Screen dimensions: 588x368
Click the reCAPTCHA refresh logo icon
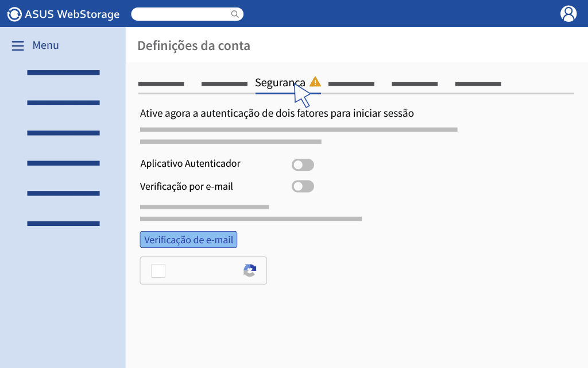[250, 270]
